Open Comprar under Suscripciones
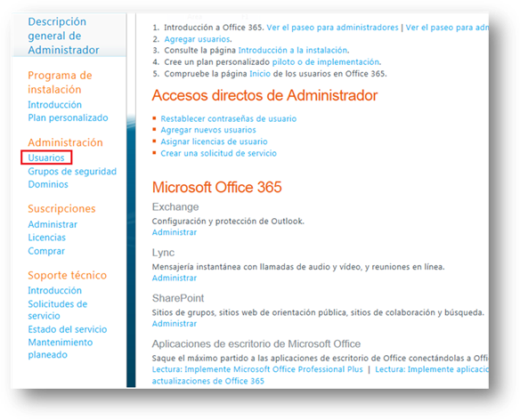 point(46,251)
